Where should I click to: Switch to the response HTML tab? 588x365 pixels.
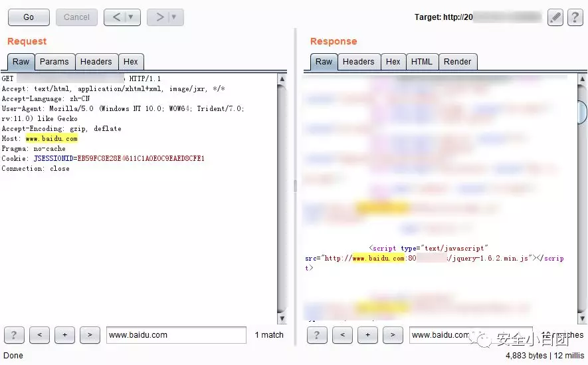click(422, 62)
